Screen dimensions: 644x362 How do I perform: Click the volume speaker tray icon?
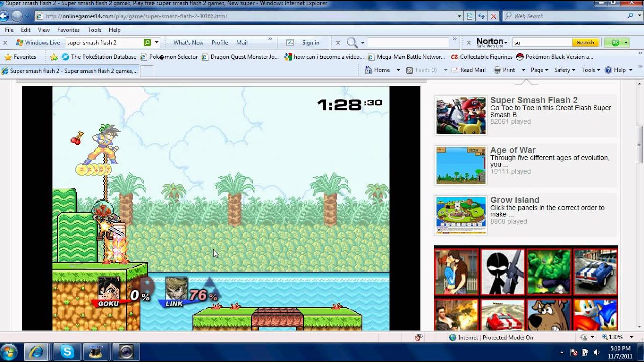tap(597, 352)
